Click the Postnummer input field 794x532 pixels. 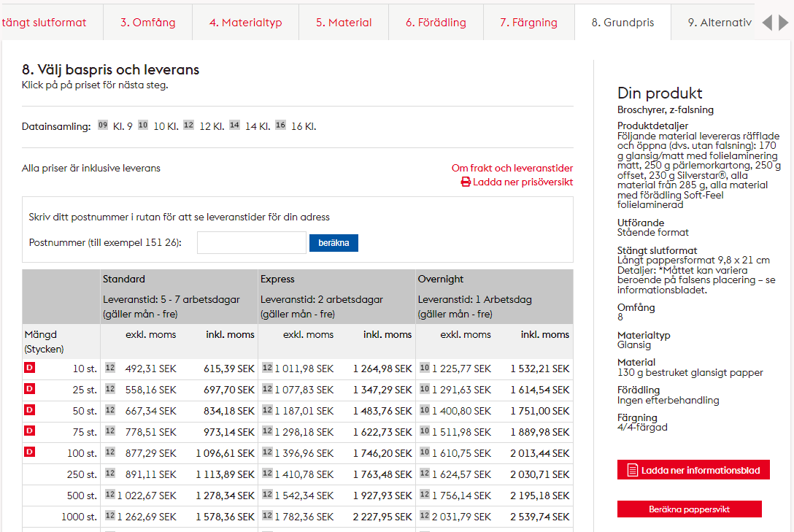pyautogui.click(x=252, y=243)
